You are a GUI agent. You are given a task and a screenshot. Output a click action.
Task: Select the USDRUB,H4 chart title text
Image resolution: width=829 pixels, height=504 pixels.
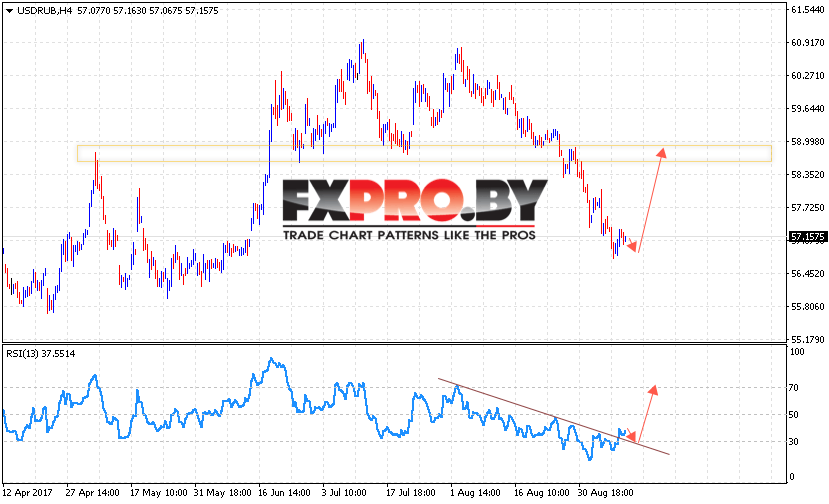(44, 11)
